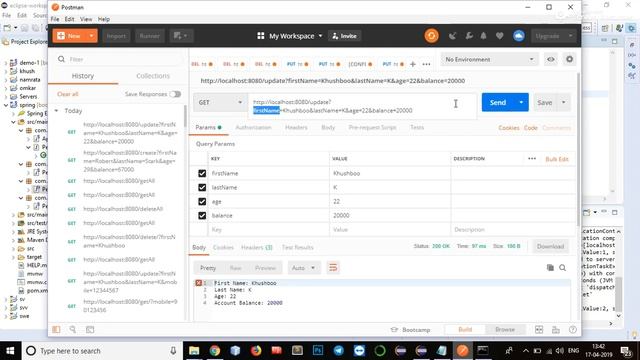The height and width of the screenshot is (360, 640).
Task: Uncheck the firstName query parameter
Action: (x=202, y=173)
